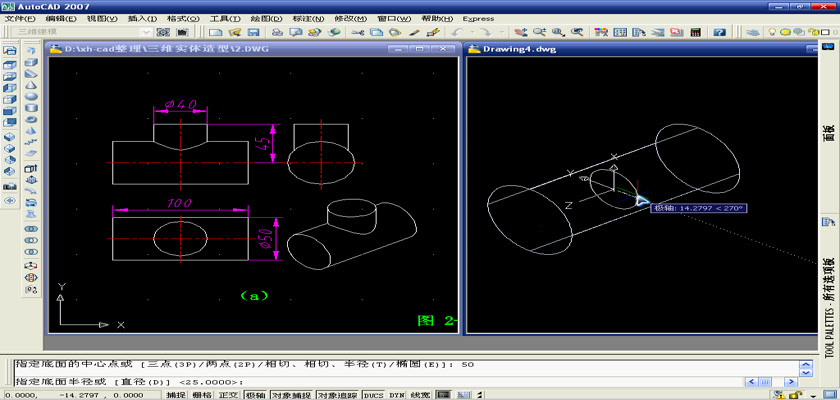Image resolution: width=840 pixels, height=400 pixels.
Task: Open the Express menu
Action: coord(478,19)
